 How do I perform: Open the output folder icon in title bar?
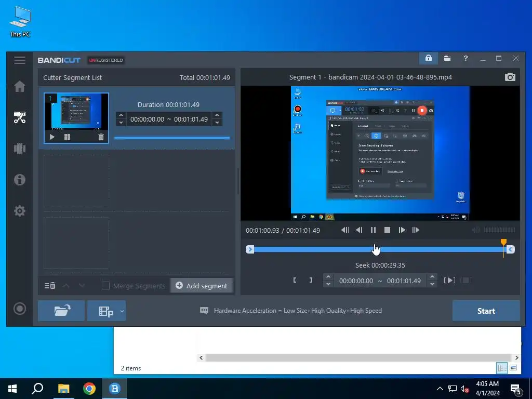coord(447,58)
